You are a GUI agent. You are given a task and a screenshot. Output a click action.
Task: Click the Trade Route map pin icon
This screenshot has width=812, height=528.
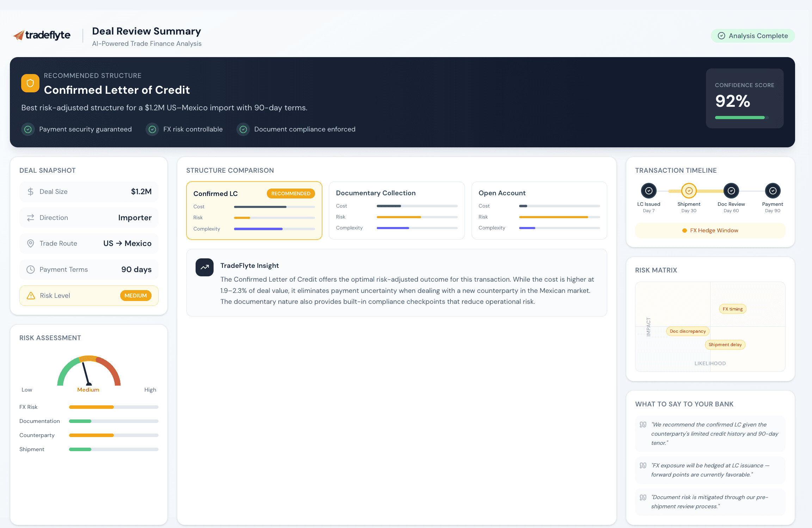click(31, 244)
